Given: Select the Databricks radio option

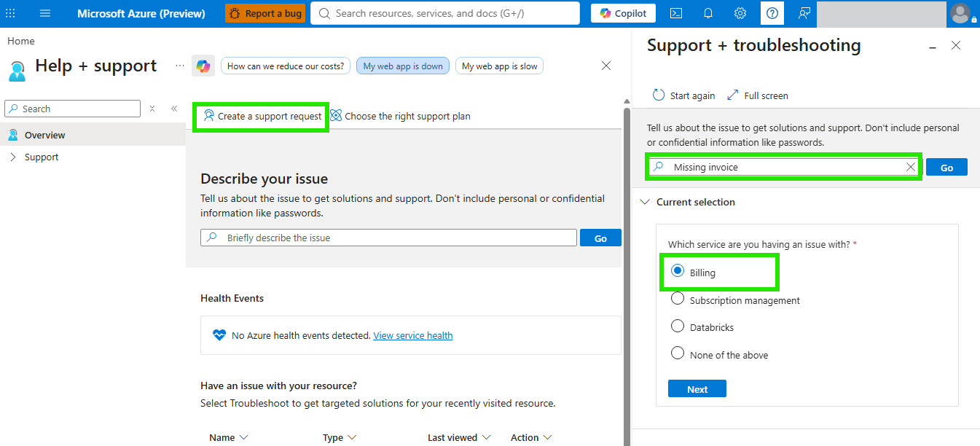Looking at the screenshot, I should [678, 326].
